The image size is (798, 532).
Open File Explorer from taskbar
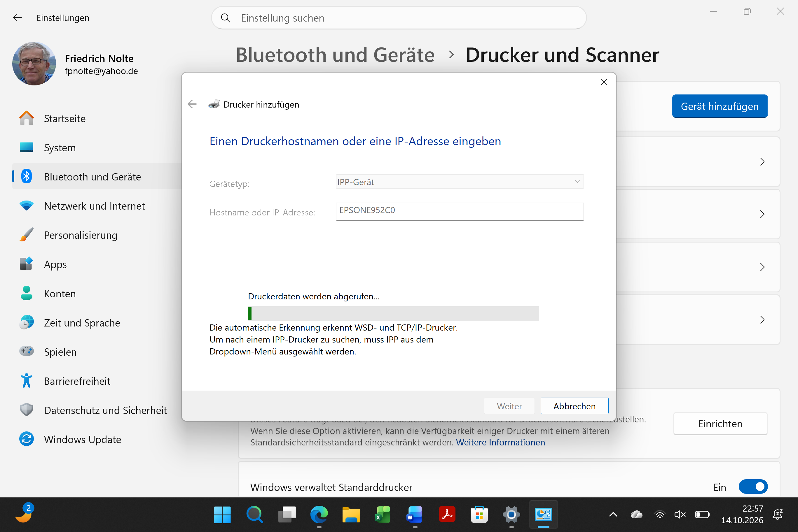[x=351, y=515]
